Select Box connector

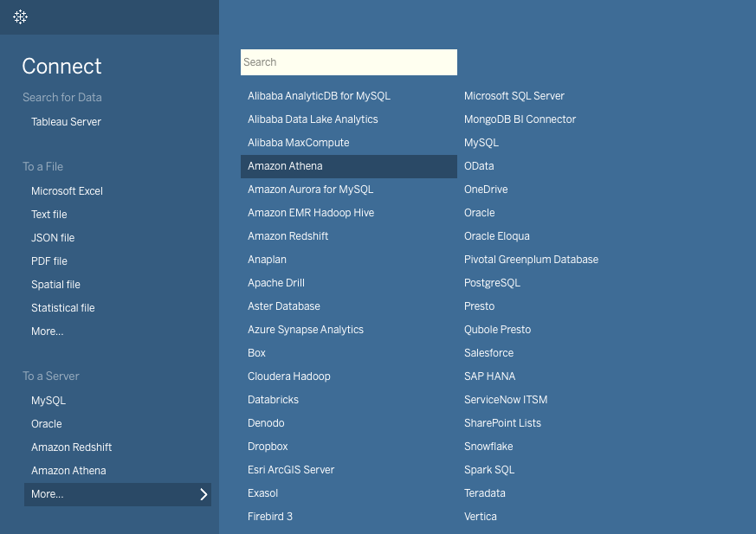[x=256, y=353]
